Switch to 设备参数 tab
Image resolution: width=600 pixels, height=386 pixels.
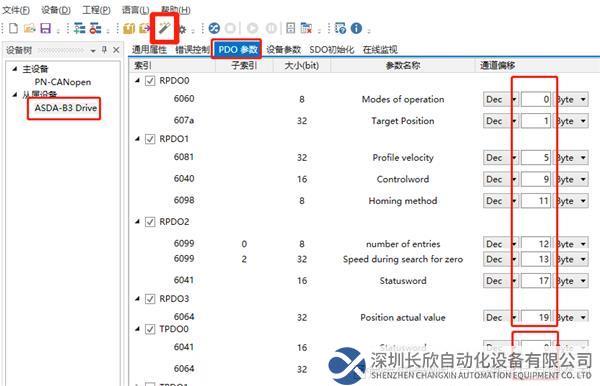point(284,49)
